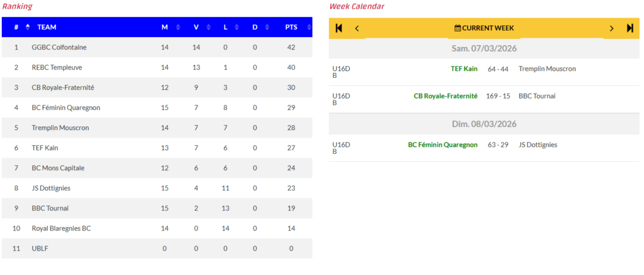Jump to the first week in calendar
644x275 pixels.
click(x=339, y=28)
